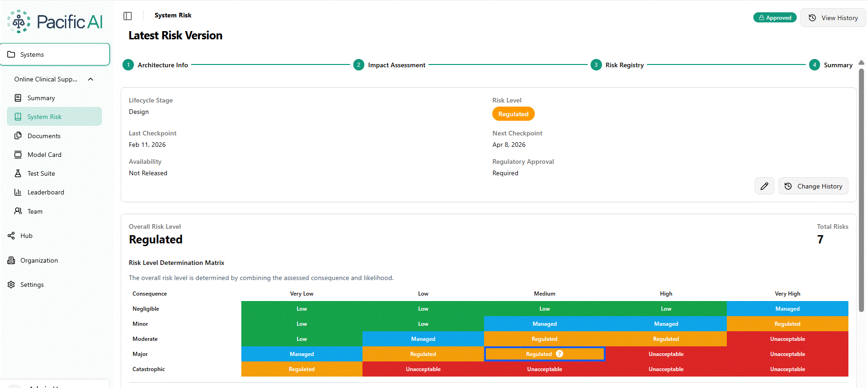Click the Hub share icon
Screen dimensions: 868x388
pos(11,236)
